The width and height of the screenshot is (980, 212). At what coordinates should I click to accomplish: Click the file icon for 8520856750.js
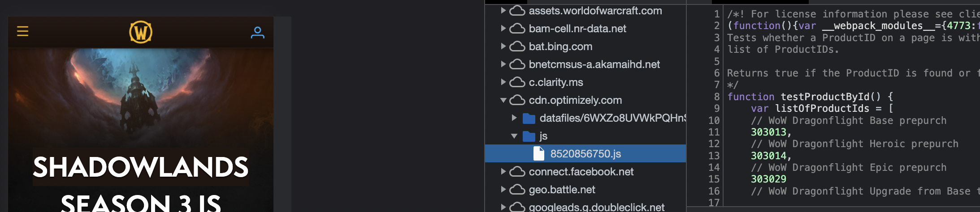[539, 154]
